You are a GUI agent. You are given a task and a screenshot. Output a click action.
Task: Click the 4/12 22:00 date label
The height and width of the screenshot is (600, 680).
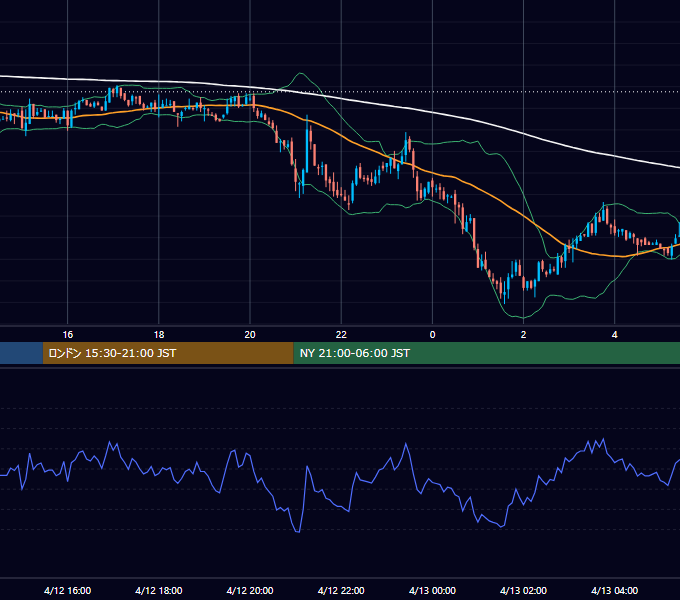click(341, 590)
